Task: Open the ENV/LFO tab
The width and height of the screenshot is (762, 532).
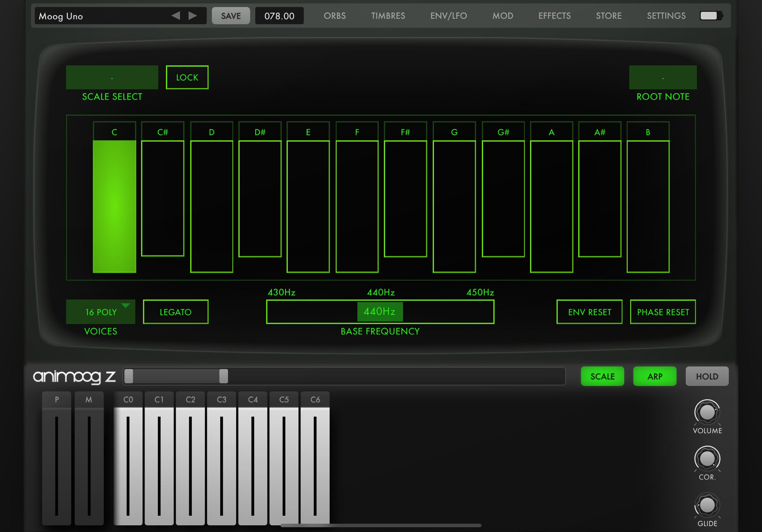Action: click(x=448, y=16)
